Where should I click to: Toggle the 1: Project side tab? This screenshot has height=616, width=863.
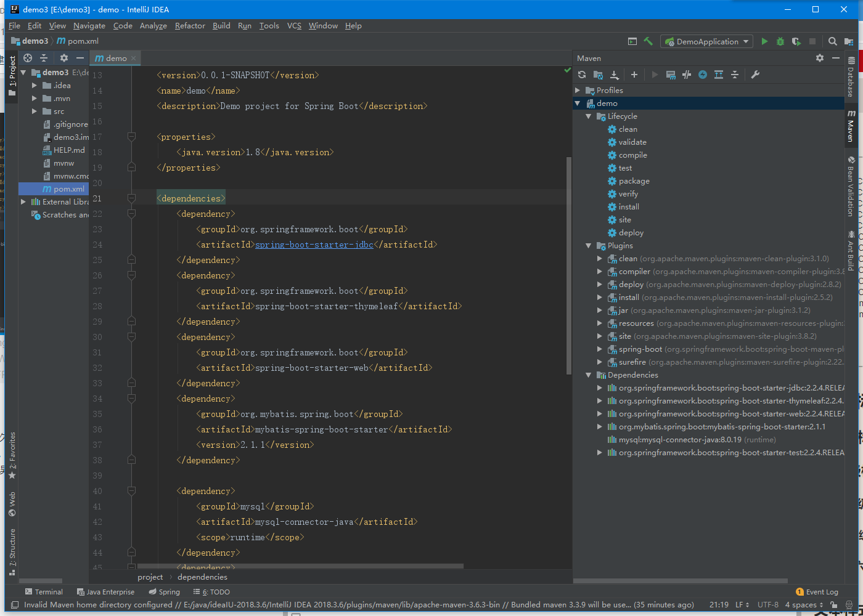[12, 76]
